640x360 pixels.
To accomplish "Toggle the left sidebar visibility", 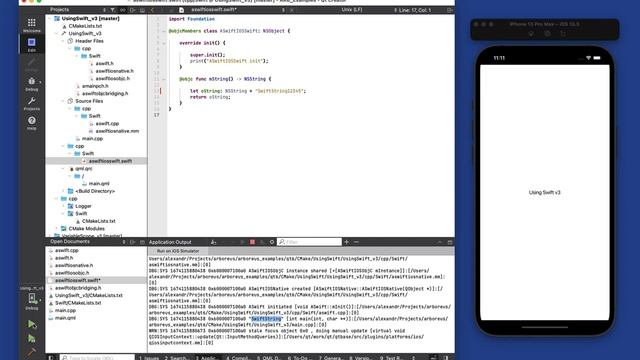I will click(x=51, y=358).
